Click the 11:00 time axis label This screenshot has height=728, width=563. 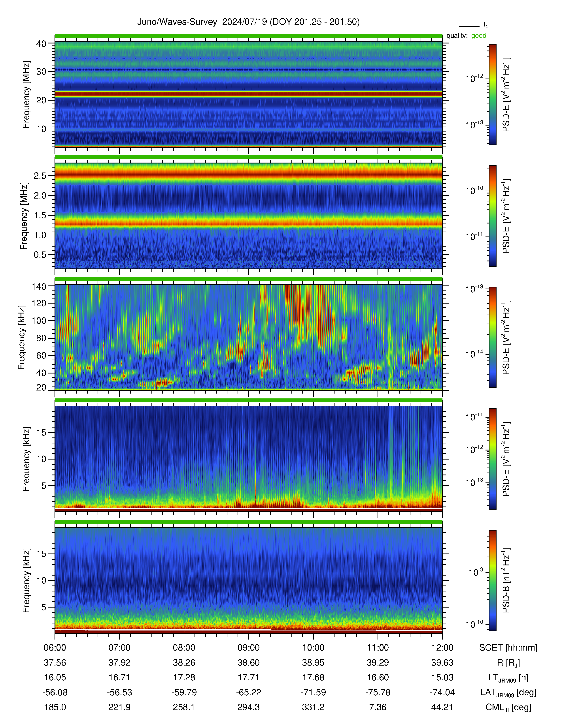pos(378,648)
